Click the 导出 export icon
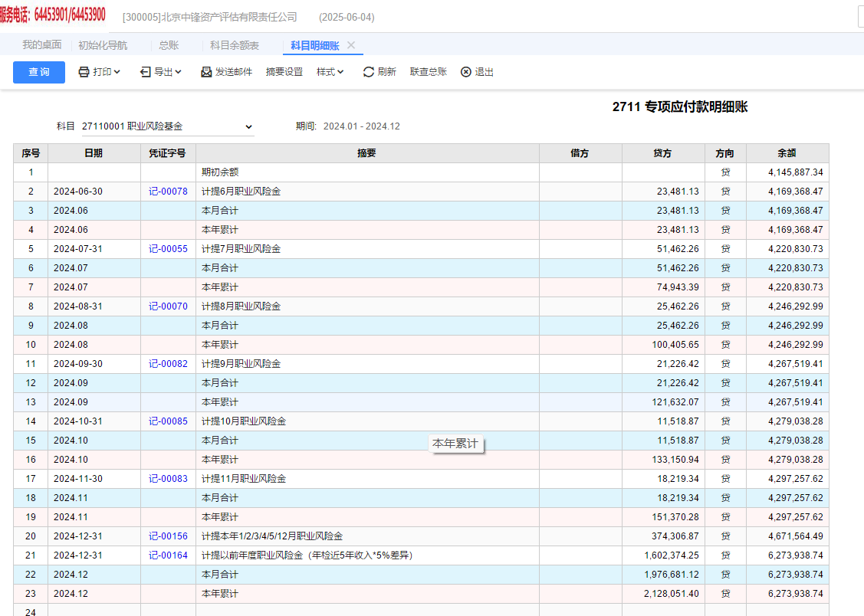Viewport: 864px width, 616px height. coord(146,72)
